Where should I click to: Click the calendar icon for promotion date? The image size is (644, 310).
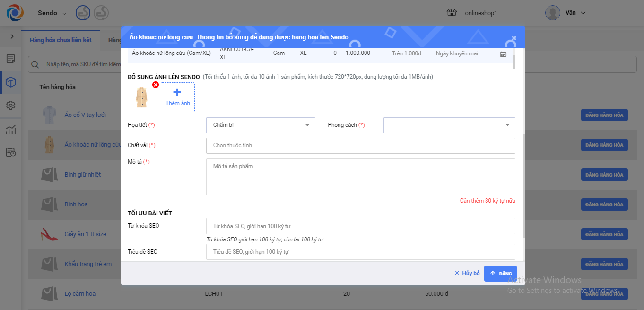click(x=503, y=54)
